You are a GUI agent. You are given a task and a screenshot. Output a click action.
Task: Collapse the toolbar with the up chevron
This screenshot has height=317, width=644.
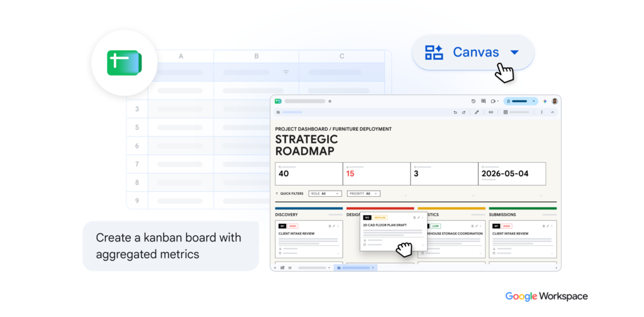coord(552,112)
